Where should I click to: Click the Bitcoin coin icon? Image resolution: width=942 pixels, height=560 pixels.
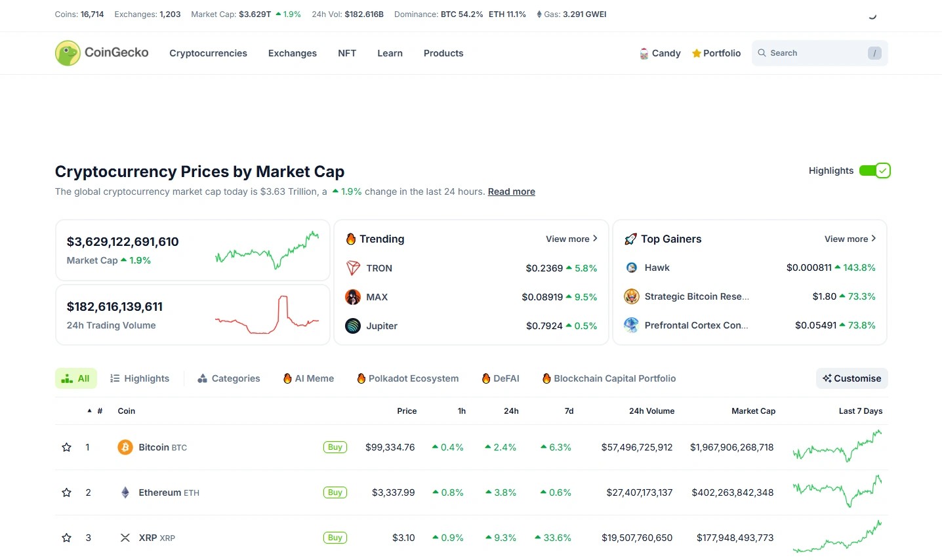click(125, 447)
